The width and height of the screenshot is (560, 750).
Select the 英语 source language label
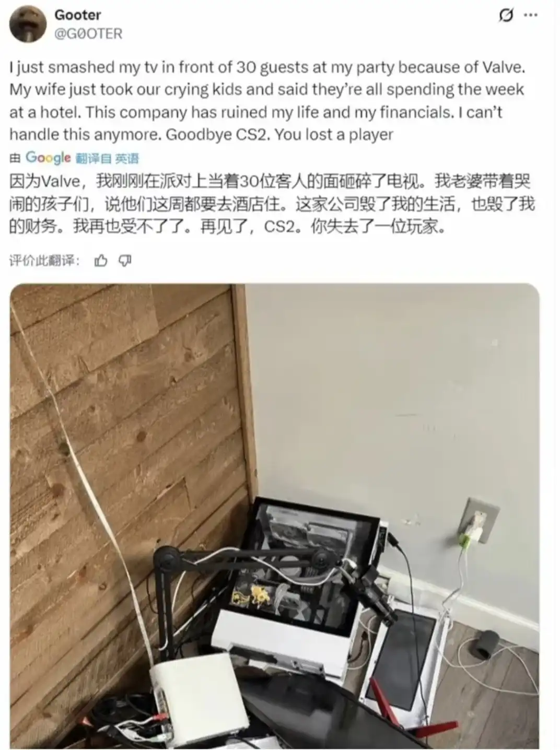(x=127, y=158)
